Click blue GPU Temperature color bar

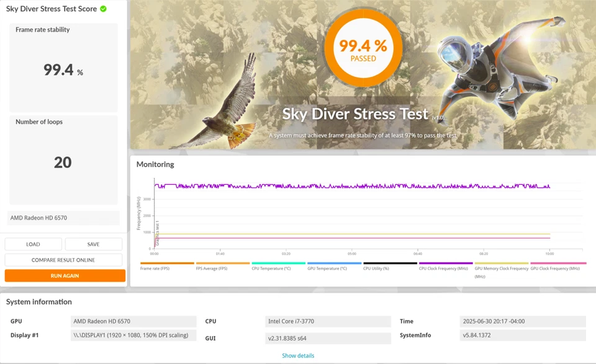pyautogui.click(x=335, y=263)
